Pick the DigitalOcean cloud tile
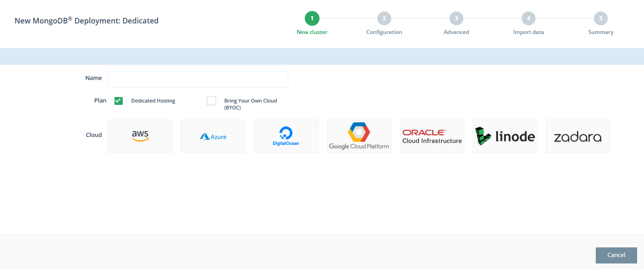This screenshot has width=644, height=269. click(x=286, y=136)
